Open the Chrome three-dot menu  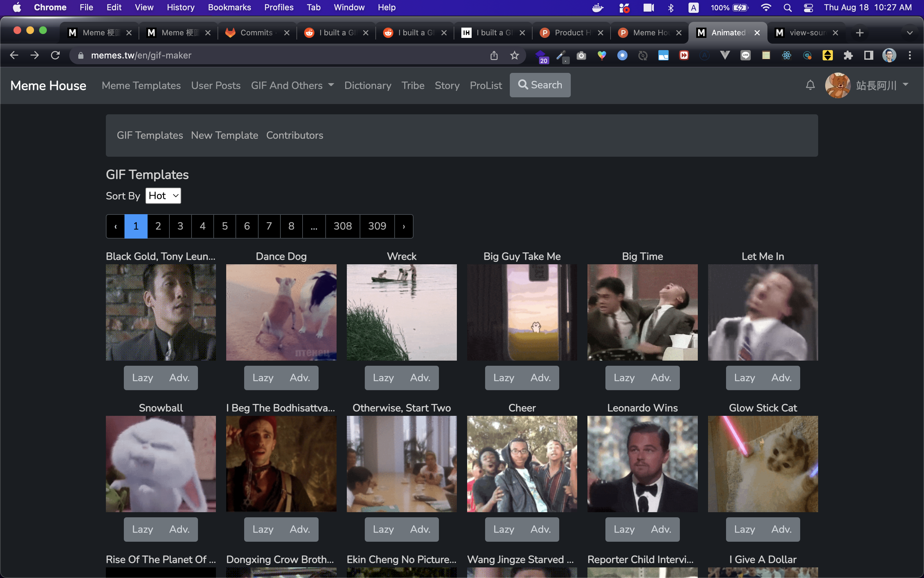pyautogui.click(x=910, y=56)
